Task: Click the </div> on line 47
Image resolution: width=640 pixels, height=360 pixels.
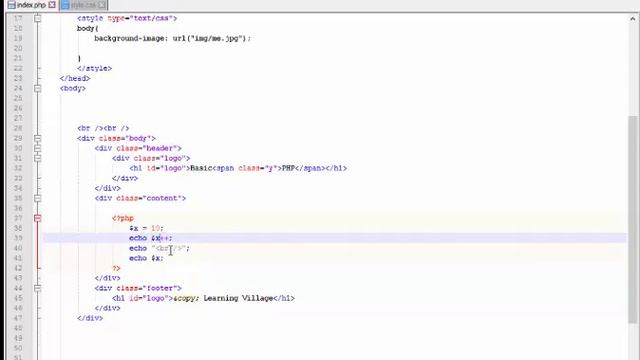Action: (90, 318)
